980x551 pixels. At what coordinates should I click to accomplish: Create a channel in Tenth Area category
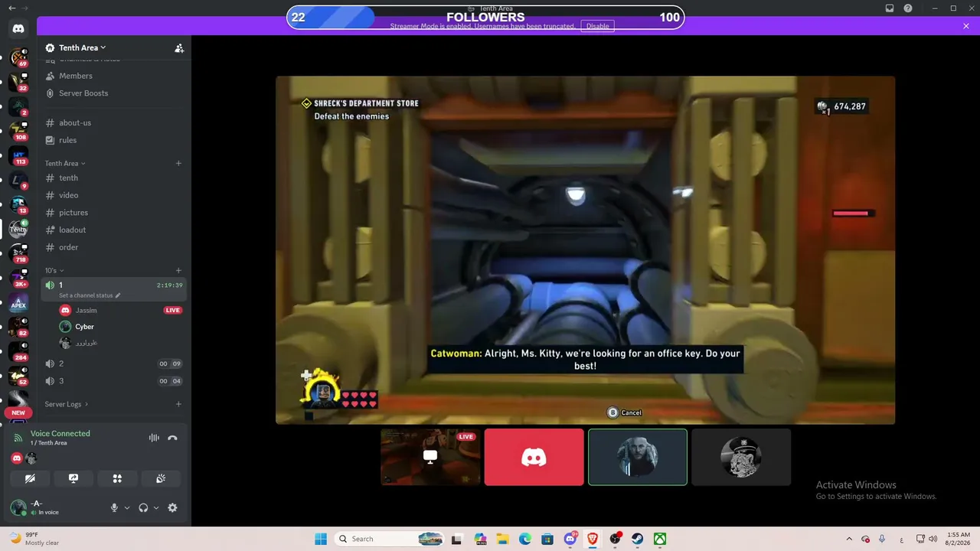click(x=178, y=163)
